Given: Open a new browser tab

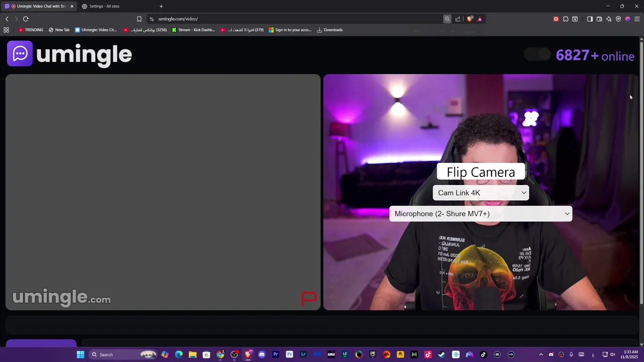Looking at the screenshot, I should point(161,6).
